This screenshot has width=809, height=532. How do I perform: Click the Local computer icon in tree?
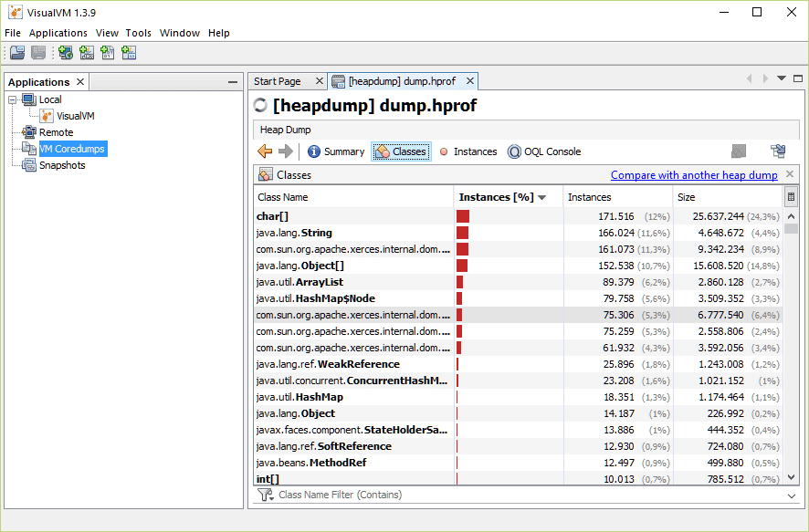29,99
